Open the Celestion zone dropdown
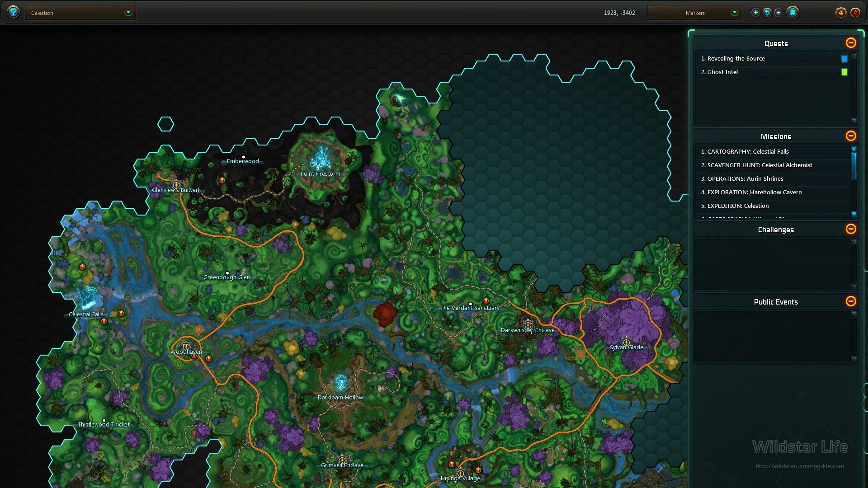The image size is (868, 488). pos(80,13)
